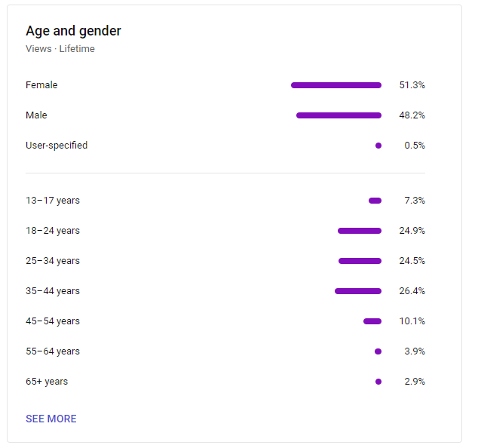Click the Male progress bar
478x448 pixels.
339,115
